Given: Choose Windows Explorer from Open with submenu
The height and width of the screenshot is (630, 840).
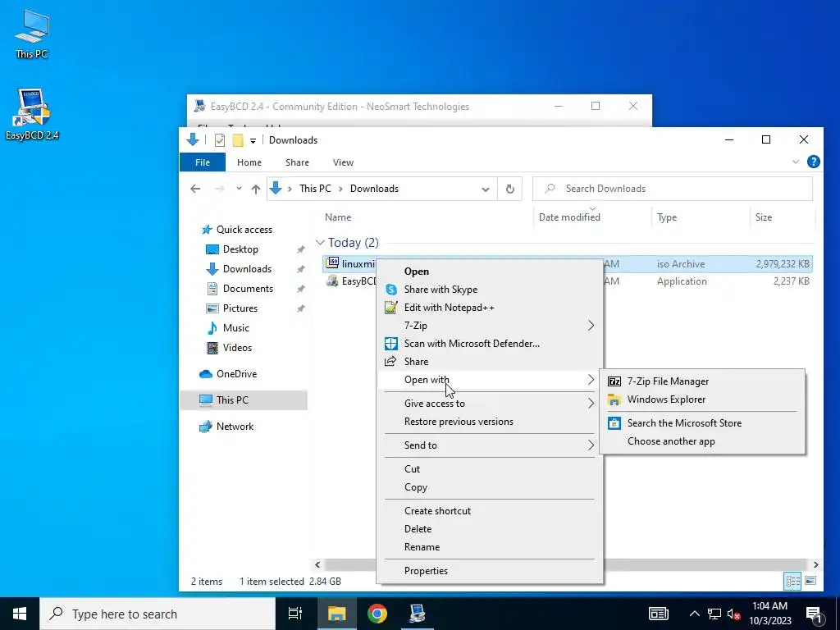Looking at the screenshot, I should [702, 399].
